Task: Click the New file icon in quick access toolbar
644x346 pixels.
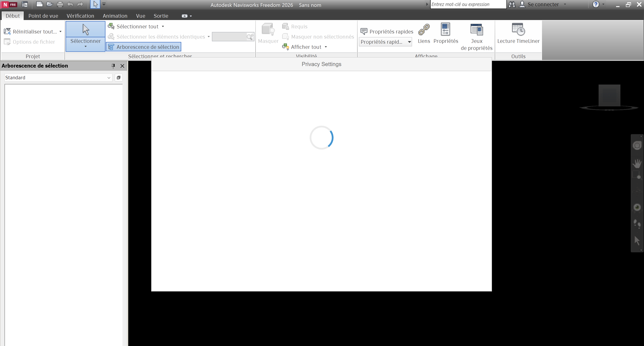Action: [x=39, y=4]
